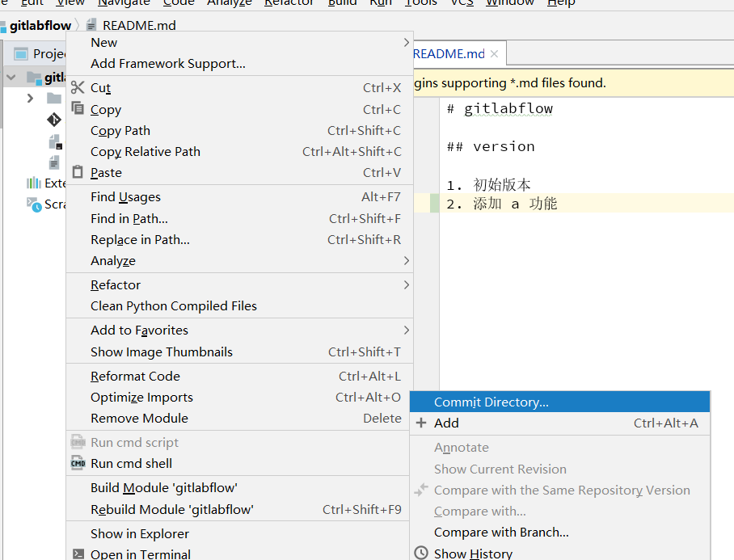Choose Compare with Branch... option
Viewport: 734px width, 560px height.
tap(501, 532)
